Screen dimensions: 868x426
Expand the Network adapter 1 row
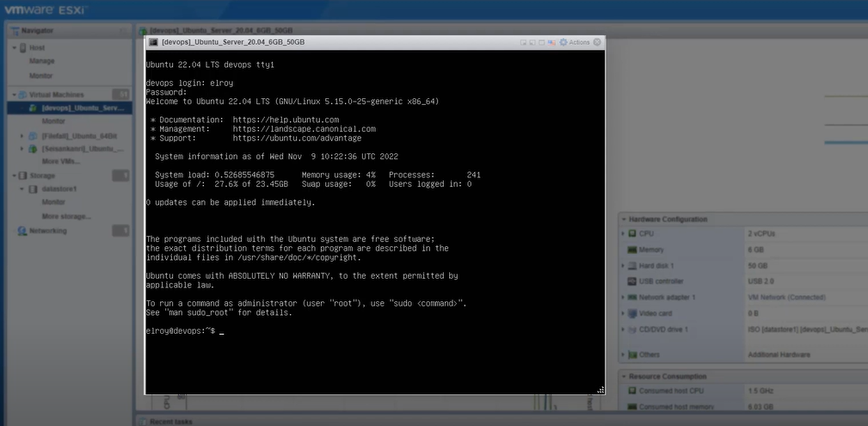624,298
